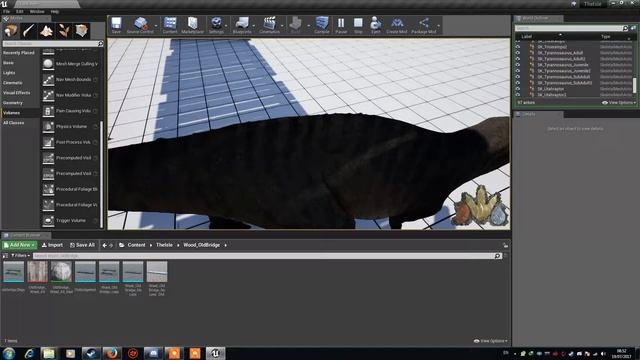This screenshot has width=640, height=360.
Task: Open the Blueprints dropdown arrow
Action: click(254, 26)
